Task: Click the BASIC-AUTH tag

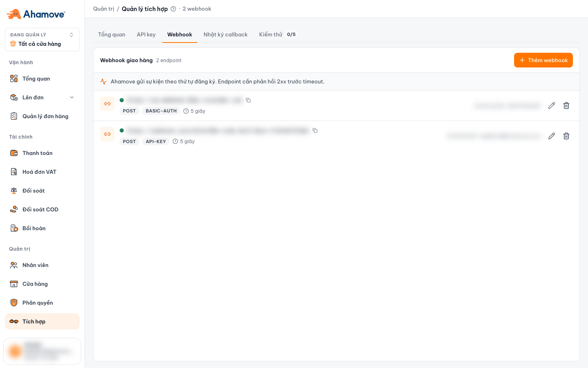Action: 161,111
